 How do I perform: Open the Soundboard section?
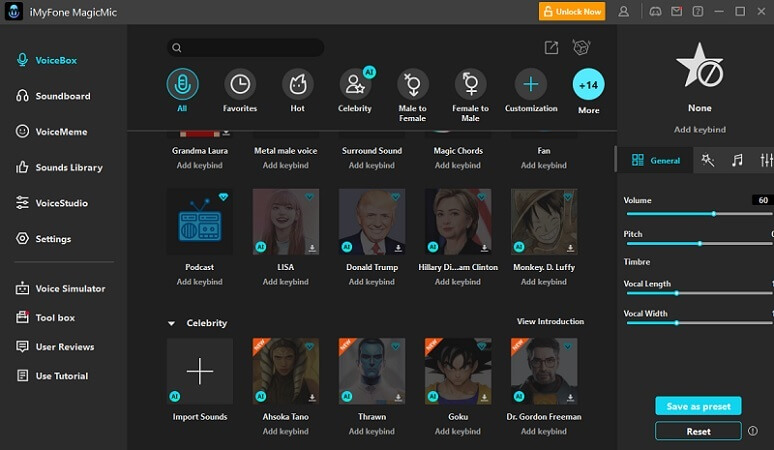pos(53,96)
